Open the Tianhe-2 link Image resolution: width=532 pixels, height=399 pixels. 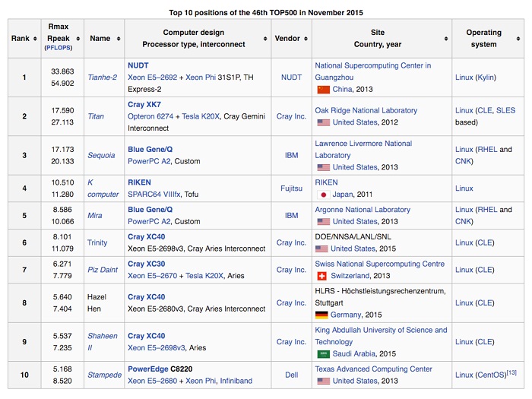102,78
